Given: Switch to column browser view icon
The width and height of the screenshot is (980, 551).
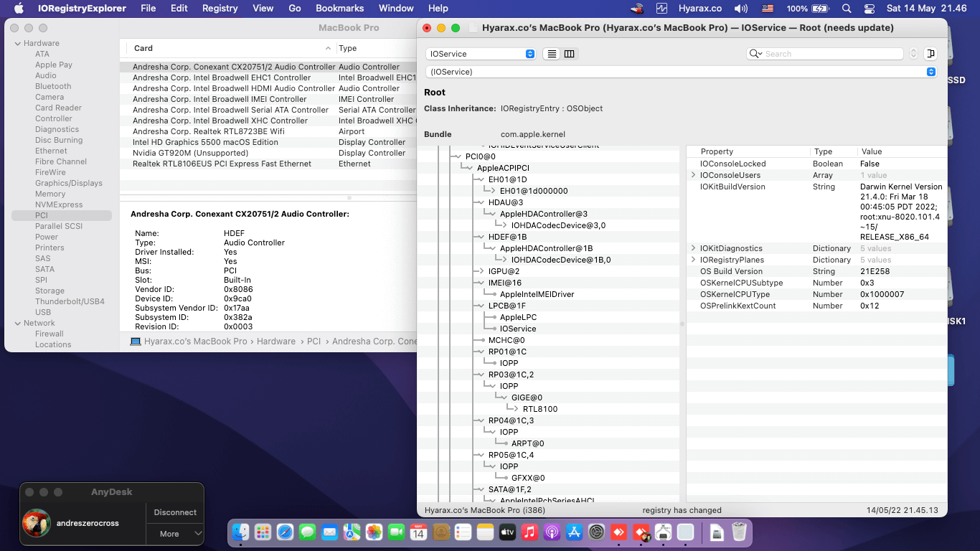Looking at the screenshot, I should 570,54.
